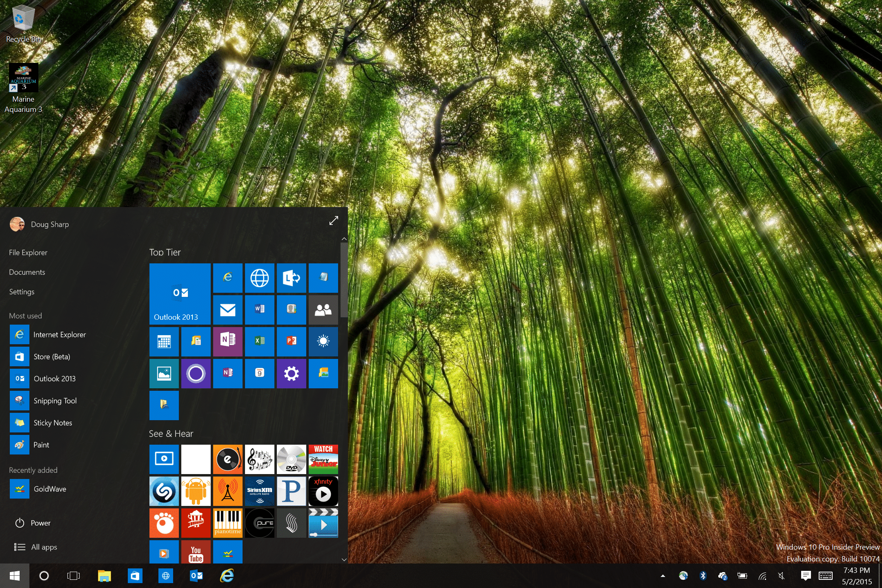
Task: Open the Shazam tile
Action: pyautogui.click(x=164, y=491)
